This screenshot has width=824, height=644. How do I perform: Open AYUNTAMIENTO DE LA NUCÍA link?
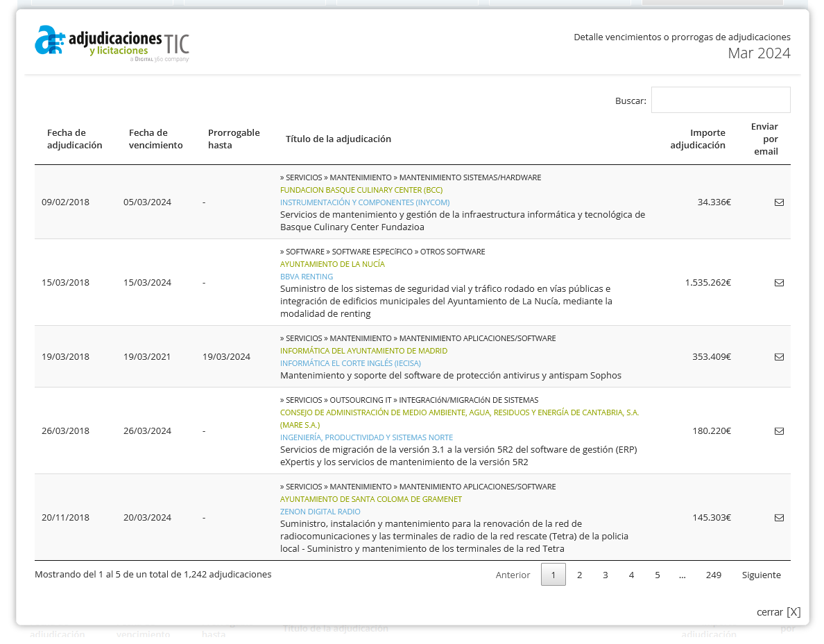coord(332,263)
